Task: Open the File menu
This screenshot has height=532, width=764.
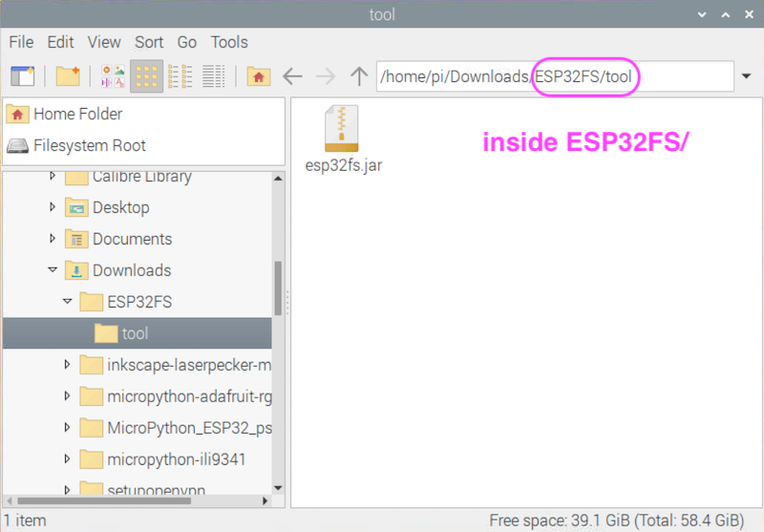Action: [x=21, y=42]
